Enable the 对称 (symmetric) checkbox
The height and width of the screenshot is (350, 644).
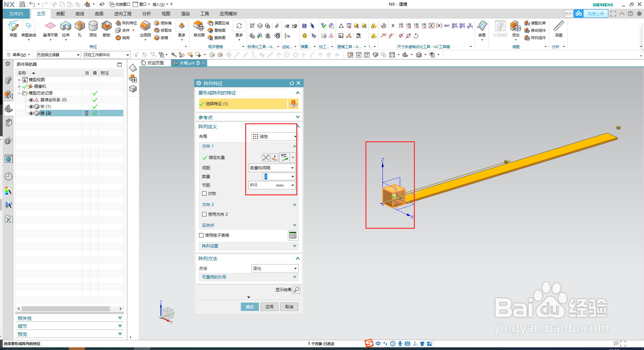(204, 194)
